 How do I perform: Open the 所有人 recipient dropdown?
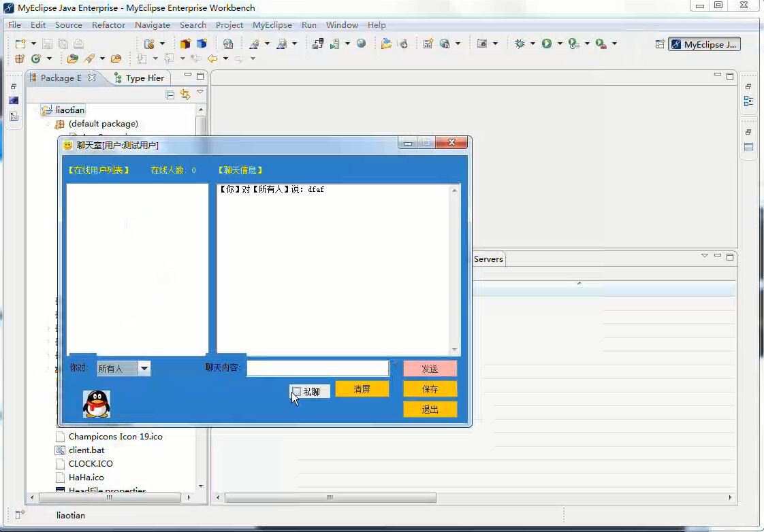(x=144, y=369)
